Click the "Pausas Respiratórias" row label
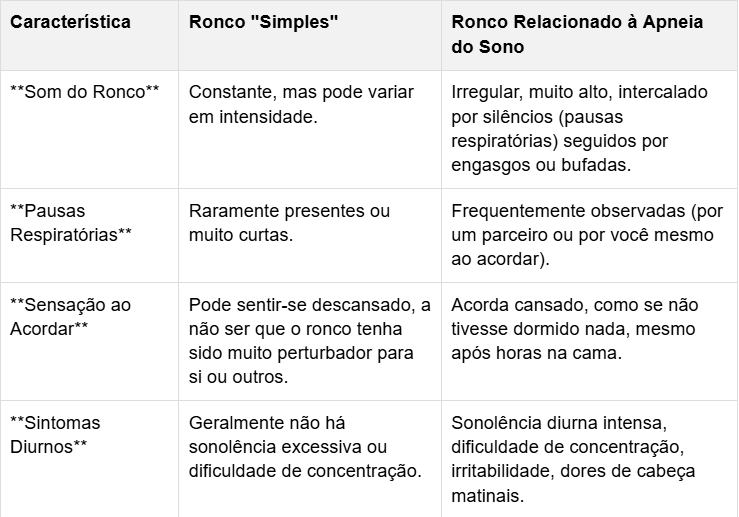The width and height of the screenshot is (739, 517). pyautogui.click(x=71, y=223)
